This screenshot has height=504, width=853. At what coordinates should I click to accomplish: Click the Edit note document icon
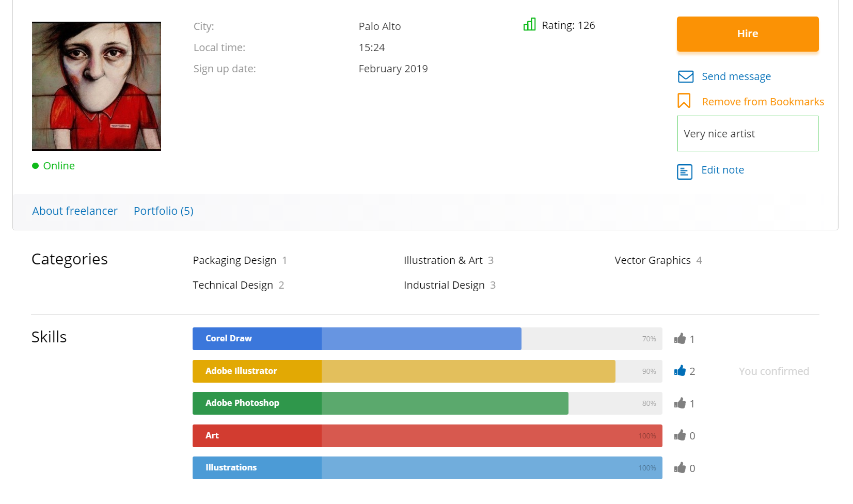(684, 171)
